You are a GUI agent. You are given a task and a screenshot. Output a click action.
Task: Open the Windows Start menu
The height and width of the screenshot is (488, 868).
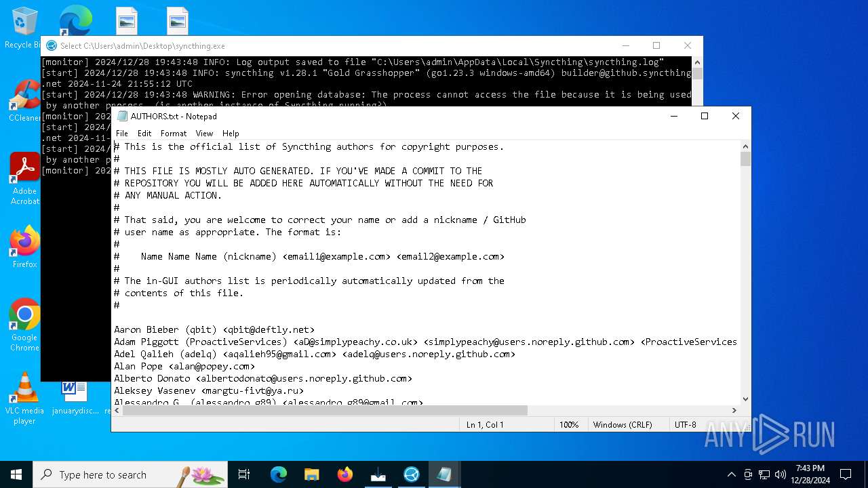tap(16, 474)
